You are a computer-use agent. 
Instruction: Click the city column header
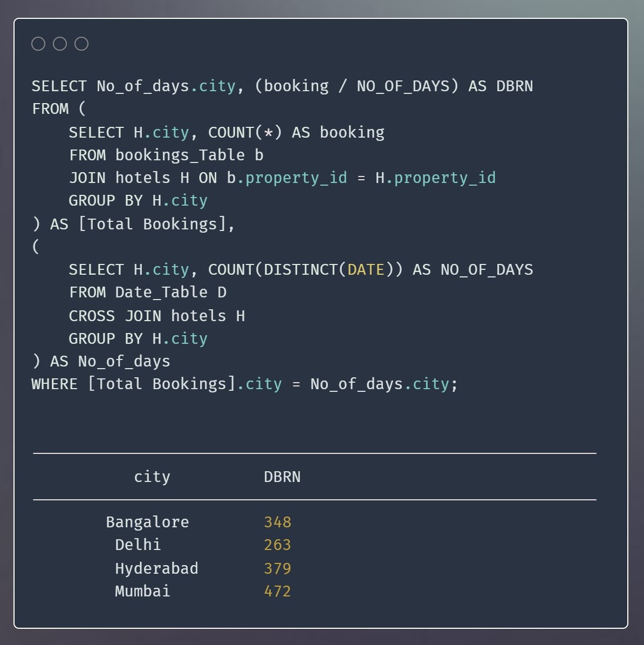pos(152,477)
